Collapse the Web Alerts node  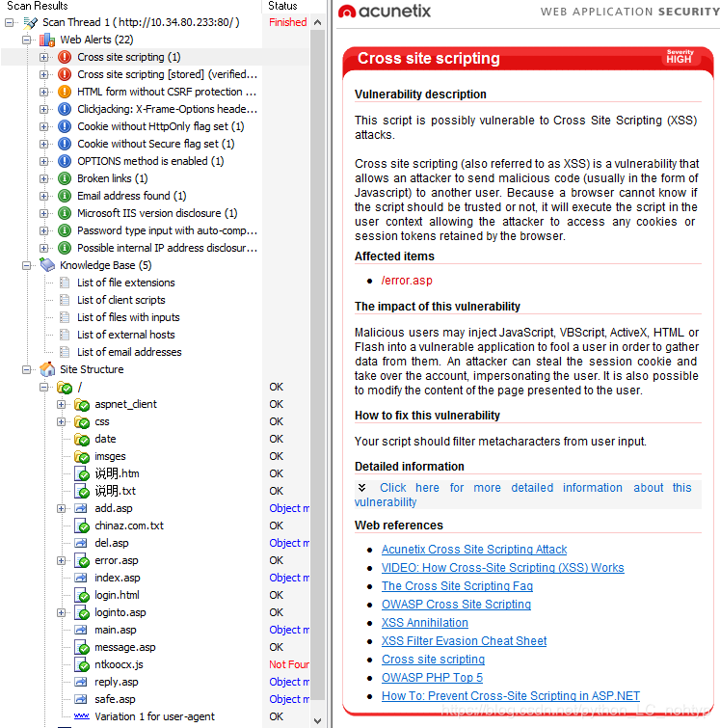point(26,40)
